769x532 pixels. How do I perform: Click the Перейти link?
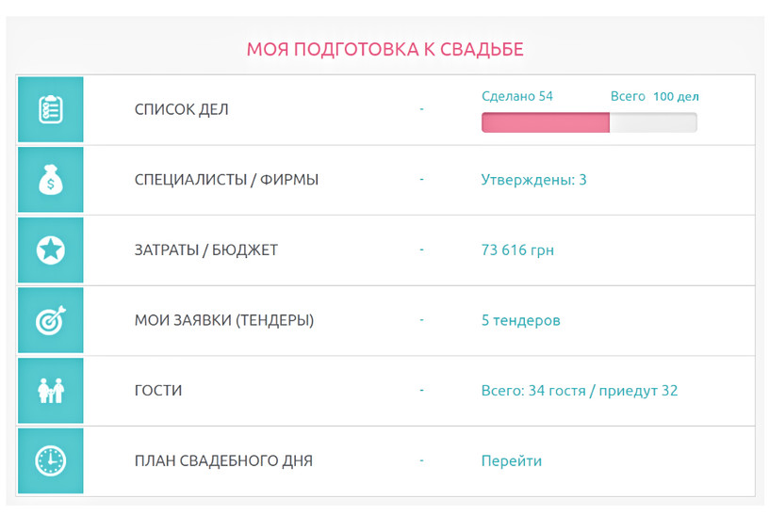click(512, 461)
